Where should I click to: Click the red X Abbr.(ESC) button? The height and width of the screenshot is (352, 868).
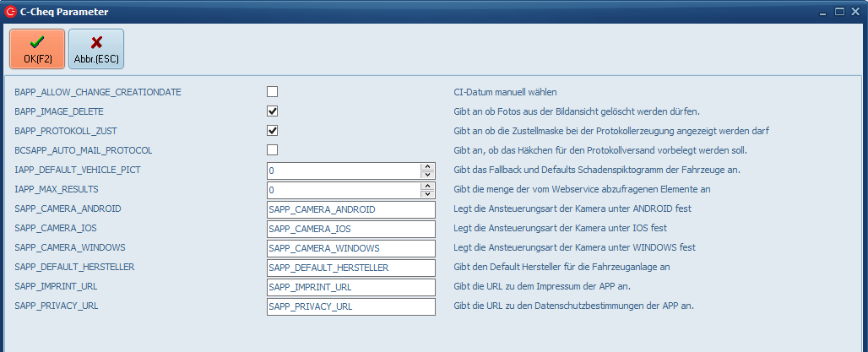96,49
